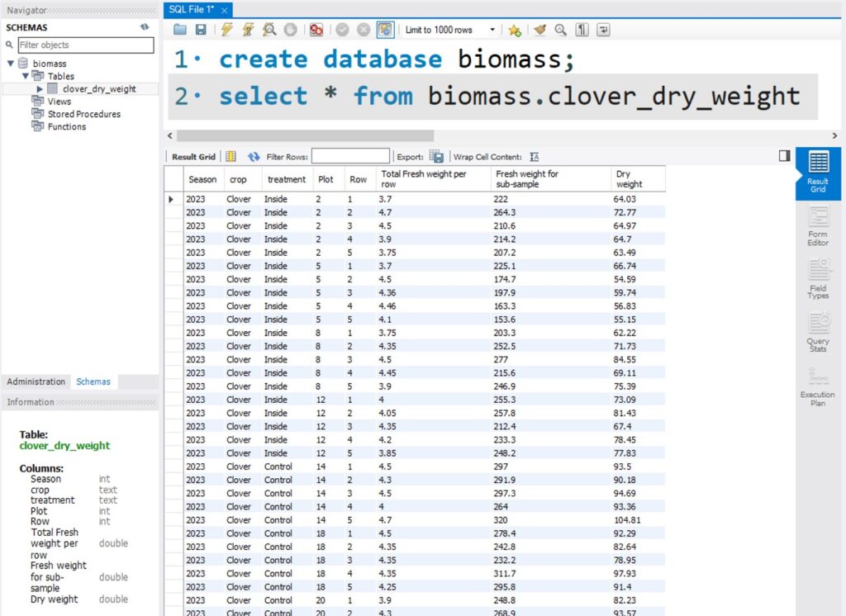Export the result set to a file
The image size is (846, 616).
436,156
